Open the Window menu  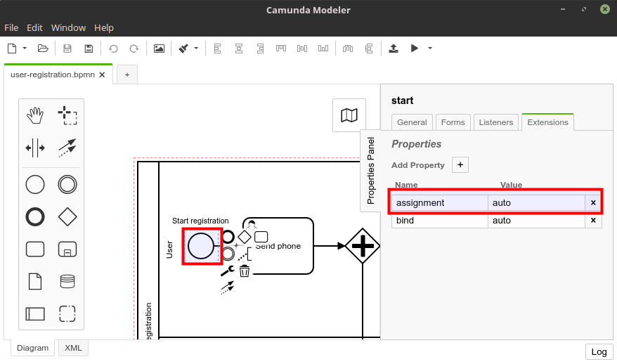pyautogui.click(x=68, y=28)
